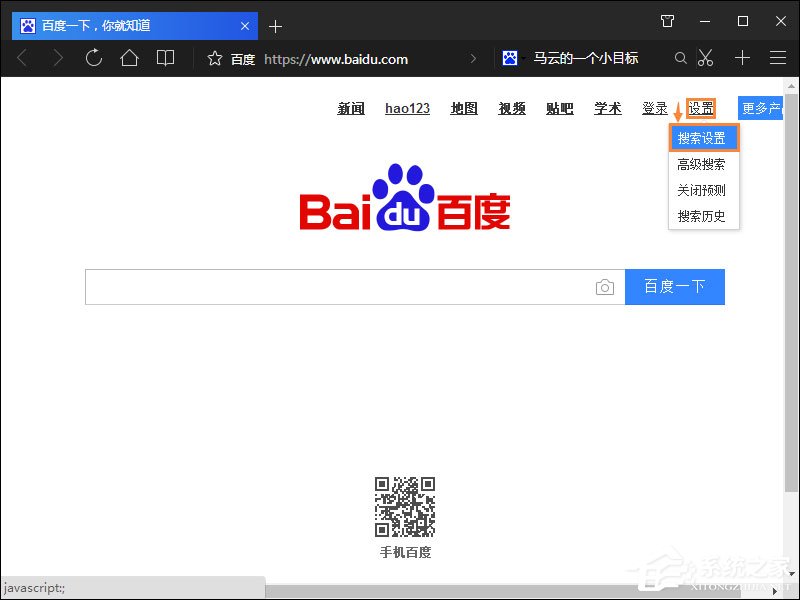Click 高级搜索 in the settings menu
The width and height of the screenshot is (800, 600).
[703, 163]
